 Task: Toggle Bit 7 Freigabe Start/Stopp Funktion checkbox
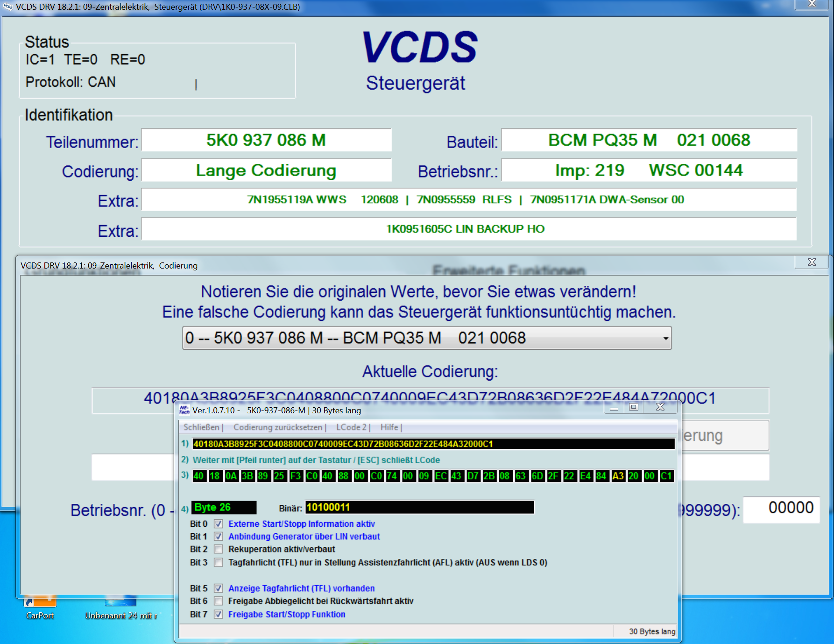click(x=218, y=614)
